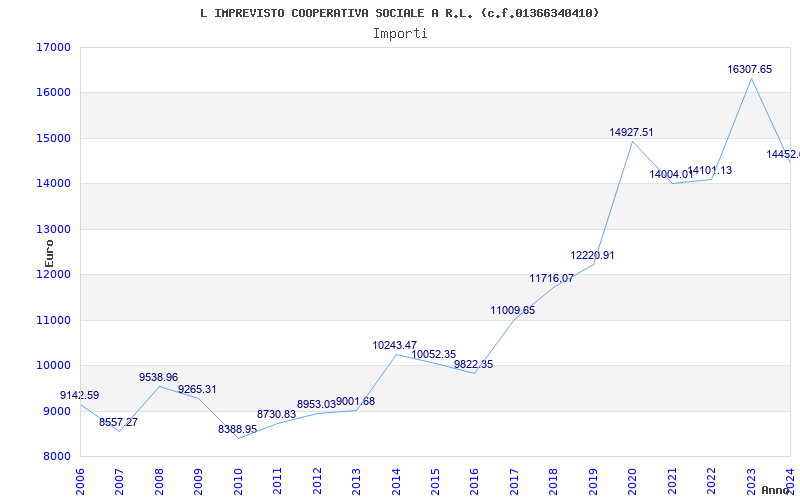Viewport: 800px width, 500px height.
Task: Click the x-axis year 2021
Action: [671, 482]
